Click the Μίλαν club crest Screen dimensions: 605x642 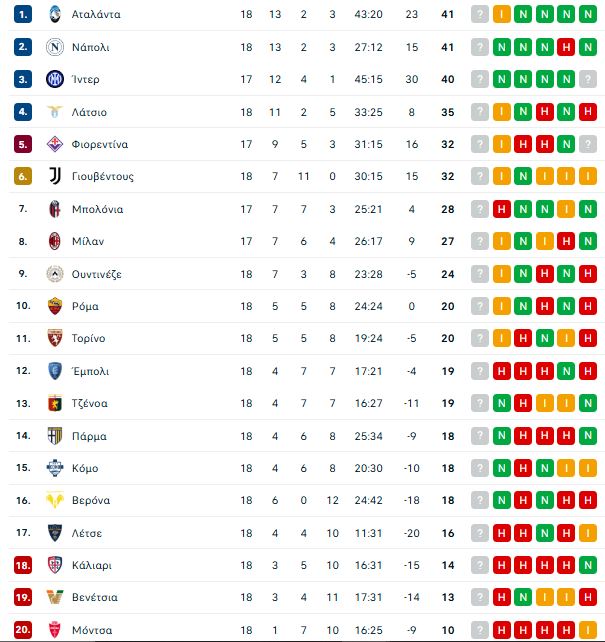click(55, 241)
